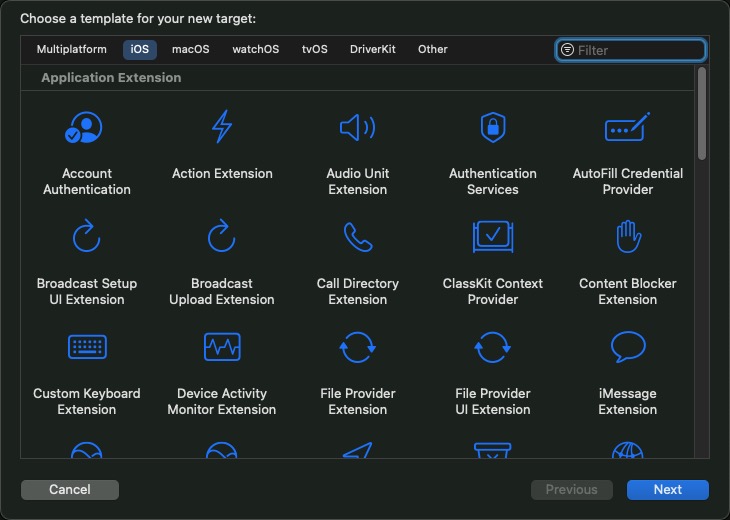
Task: Click the Previous button
Action: coord(572,490)
